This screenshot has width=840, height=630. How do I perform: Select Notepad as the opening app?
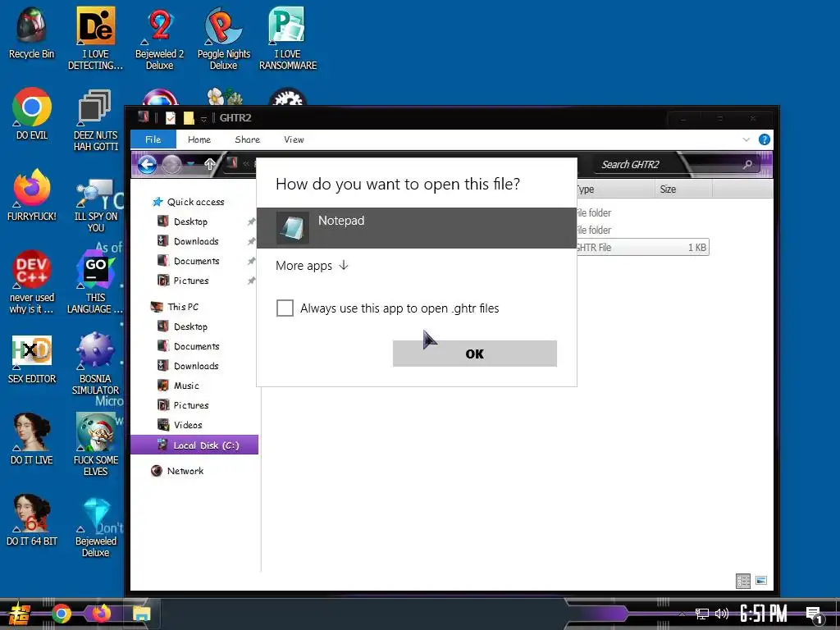click(417, 228)
